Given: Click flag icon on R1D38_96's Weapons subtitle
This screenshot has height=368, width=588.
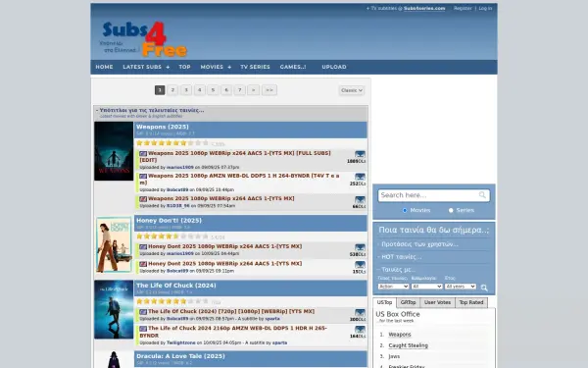Looking at the screenshot, I should 143,199.
